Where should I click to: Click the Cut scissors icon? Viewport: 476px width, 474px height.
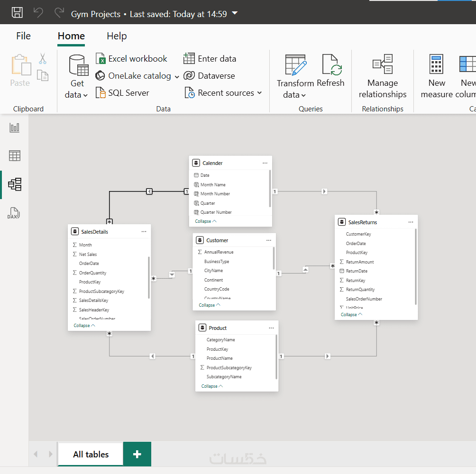43,59
